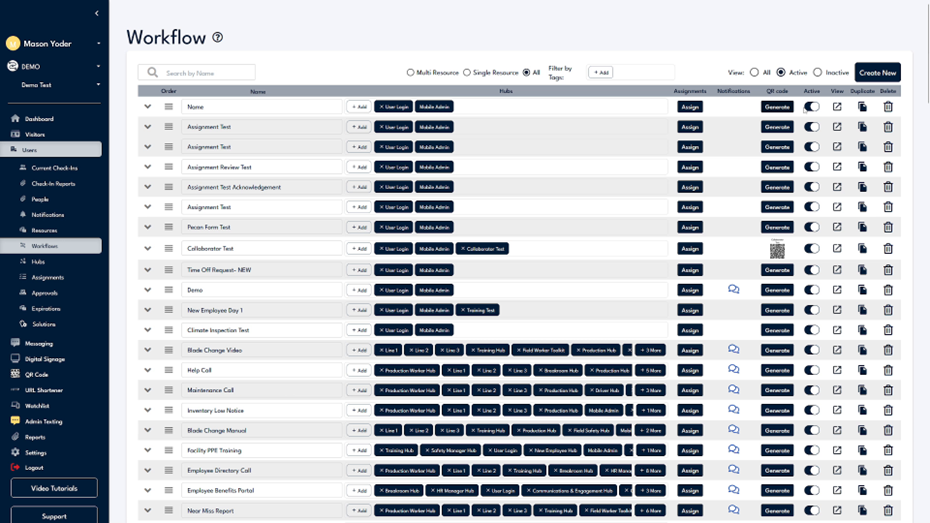The height and width of the screenshot is (523, 930).
Task: Go to Digital Signage in sidebar
Action: 45,359
